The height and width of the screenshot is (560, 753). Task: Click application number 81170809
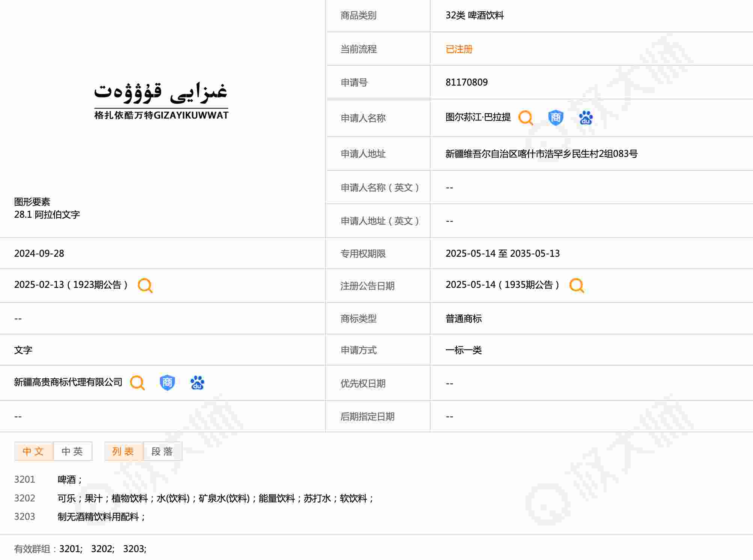pyautogui.click(x=467, y=82)
